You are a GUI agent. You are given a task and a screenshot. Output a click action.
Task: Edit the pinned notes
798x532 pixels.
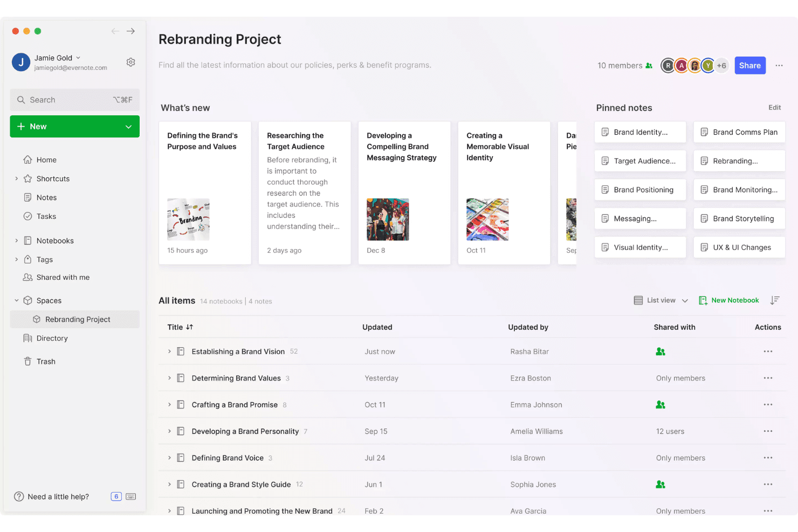click(x=775, y=108)
